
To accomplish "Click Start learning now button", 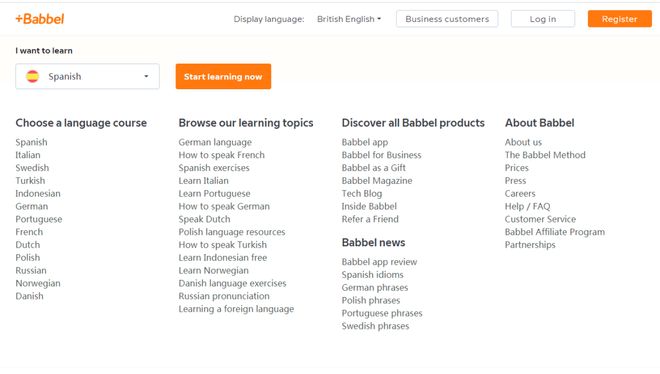I will tap(223, 77).
